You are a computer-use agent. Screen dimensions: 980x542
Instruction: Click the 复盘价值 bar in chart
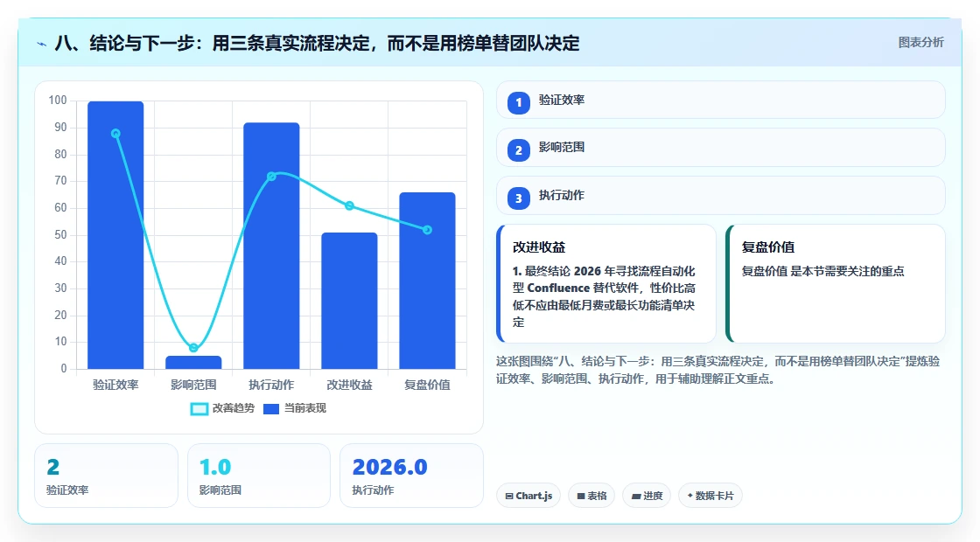coord(428,281)
